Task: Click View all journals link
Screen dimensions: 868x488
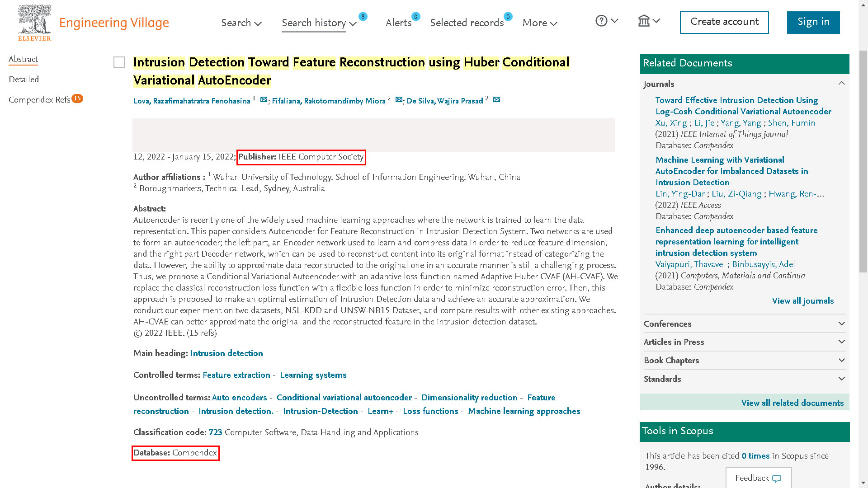Action: (802, 301)
